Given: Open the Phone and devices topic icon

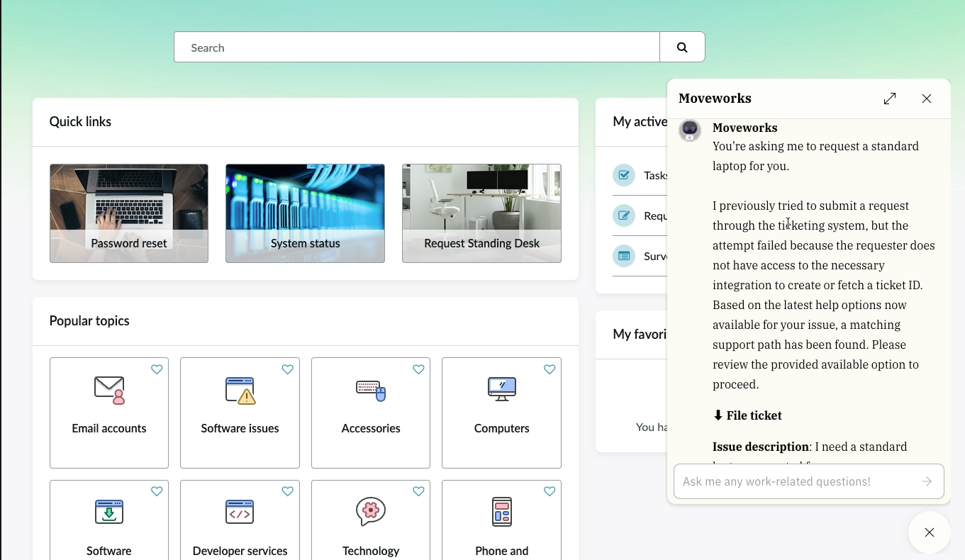Looking at the screenshot, I should tap(502, 512).
